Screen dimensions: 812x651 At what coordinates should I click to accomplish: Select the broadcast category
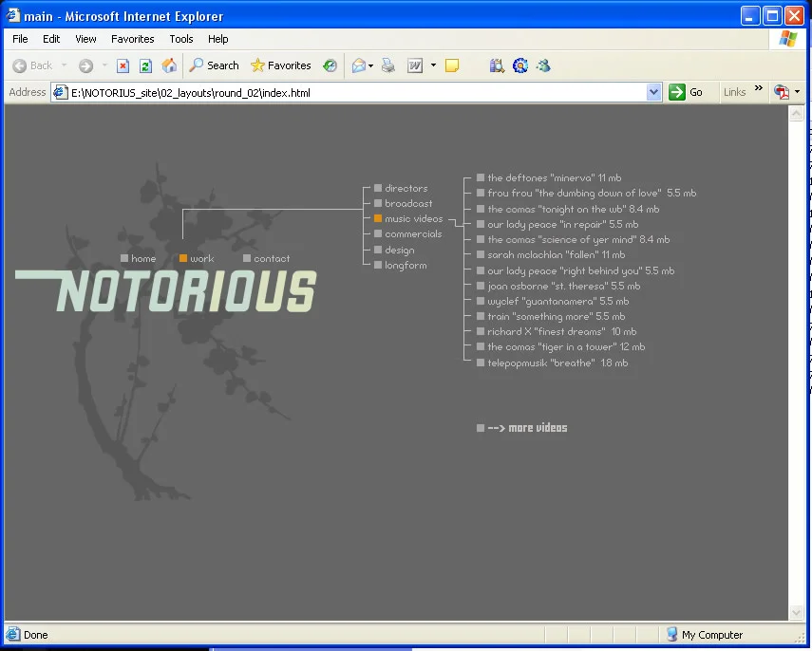tap(404, 203)
